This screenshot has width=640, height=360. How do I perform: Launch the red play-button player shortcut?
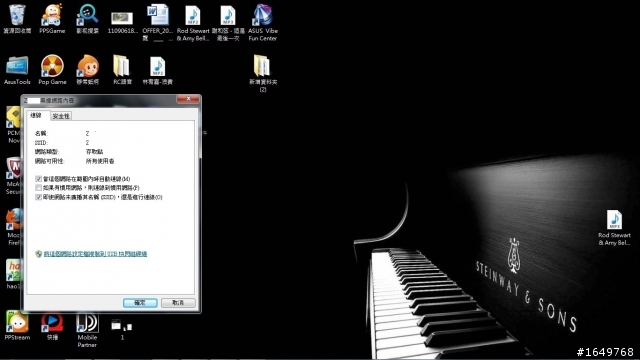coord(52,325)
